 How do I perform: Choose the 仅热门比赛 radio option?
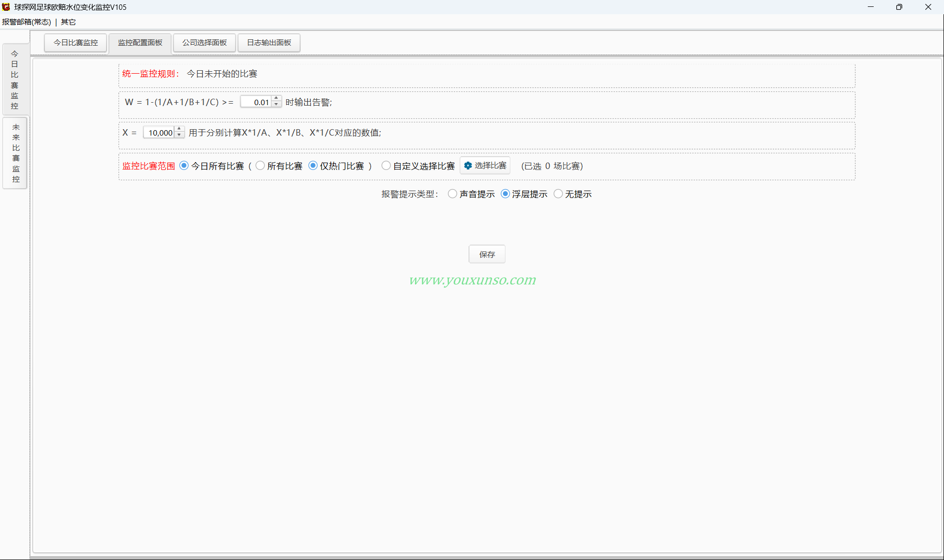(313, 166)
